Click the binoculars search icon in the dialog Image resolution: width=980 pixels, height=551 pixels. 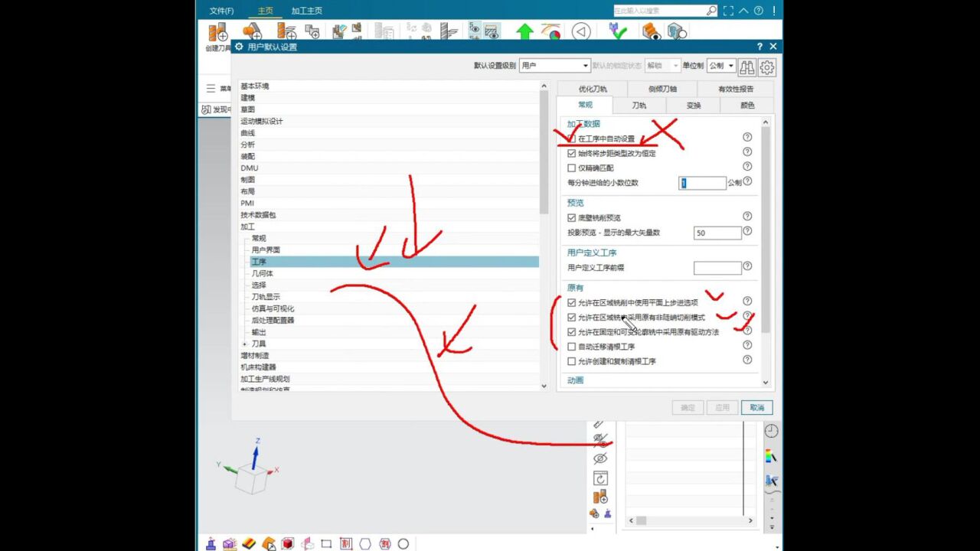click(x=746, y=67)
